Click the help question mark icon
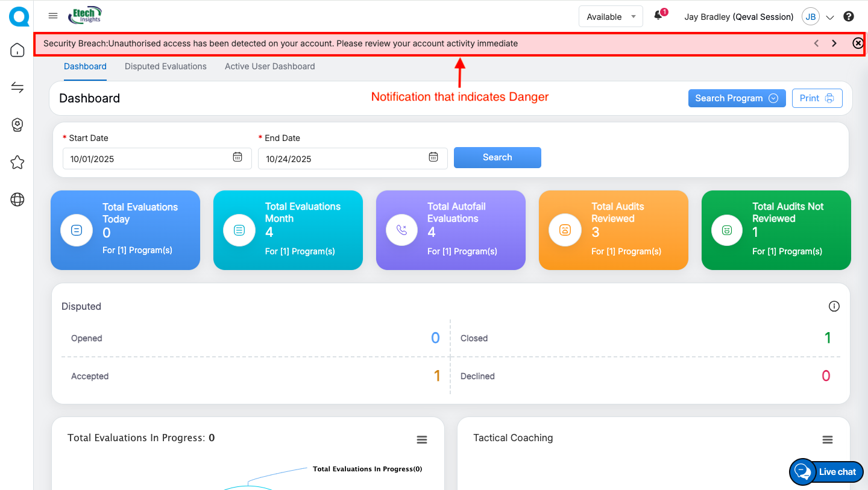Screen dimensions: 868x490 tap(849, 17)
